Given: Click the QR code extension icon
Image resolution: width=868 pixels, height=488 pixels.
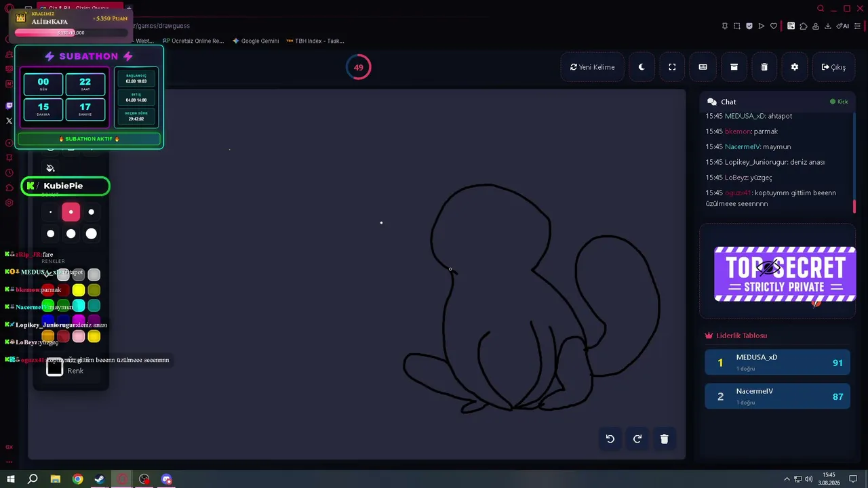Looking at the screenshot, I should (791, 26).
